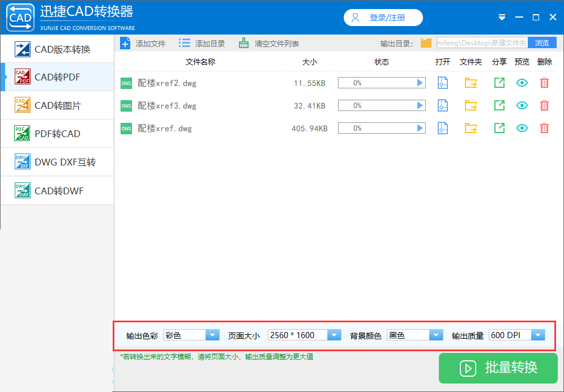564x392 pixels.
Task: Expand the 输出质量 600 DPI dropdown
Action: (x=538, y=335)
